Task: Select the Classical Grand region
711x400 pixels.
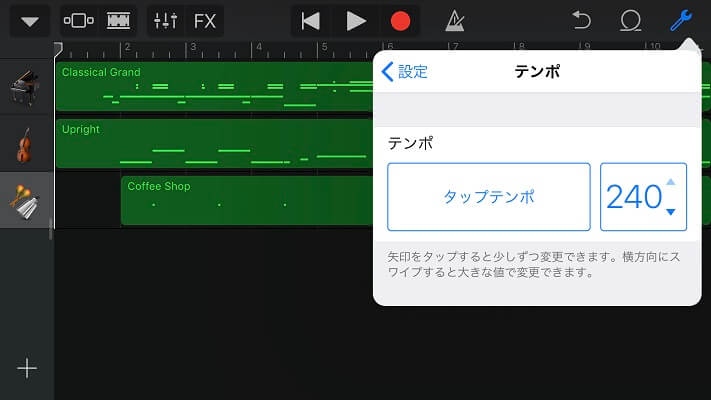Action: (214, 87)
